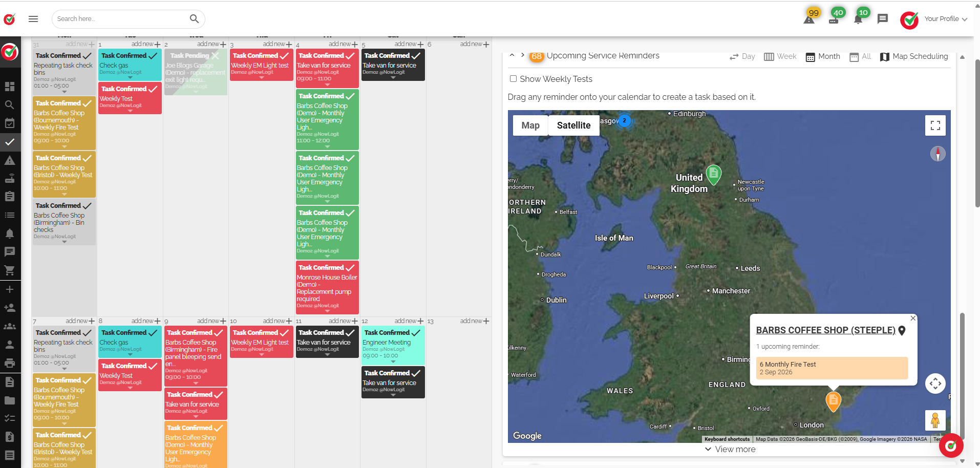Switch map to Satellite mode
Image resolution: width=980 pixels, height=468 pixels.
pyautogui.click(x=573, y=125)
